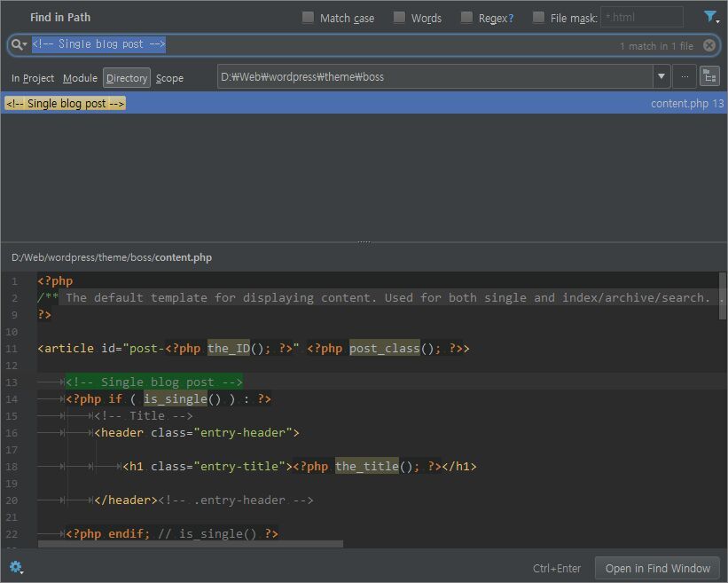The height and width of the screenshot is (583, 728).
Task: Switch to Scope tab
Action: (169, 78)
